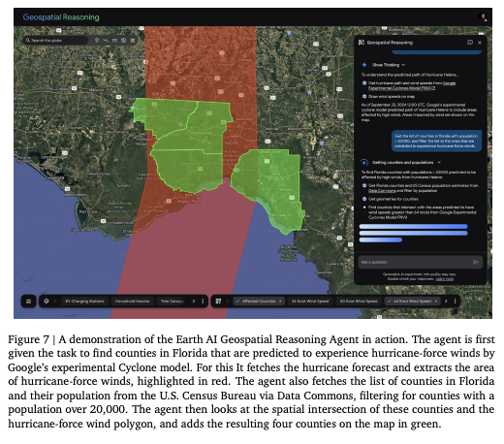Image resolution: width=504 pixels, height=444 pixels.
Task: Click the blue sparkle icon beside Show Thinking
Action: (x=364, y=65)
